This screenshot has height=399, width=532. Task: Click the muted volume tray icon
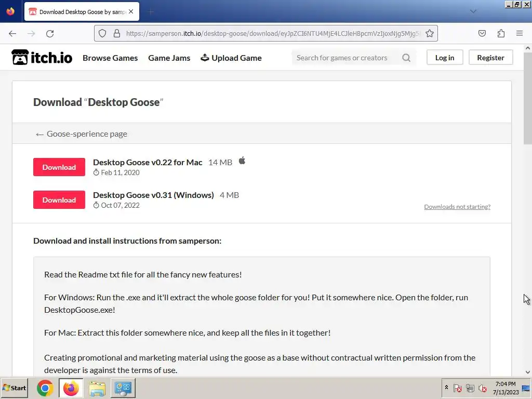482,388
